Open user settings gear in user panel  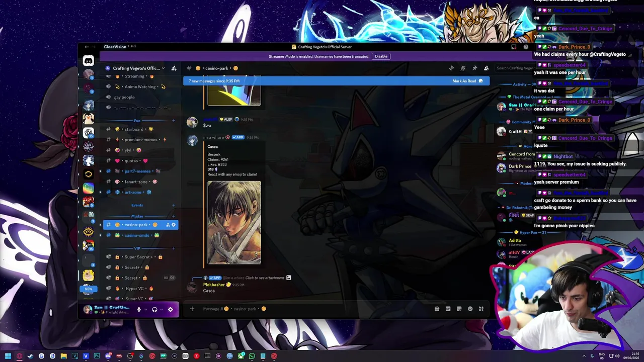point(170,310)
